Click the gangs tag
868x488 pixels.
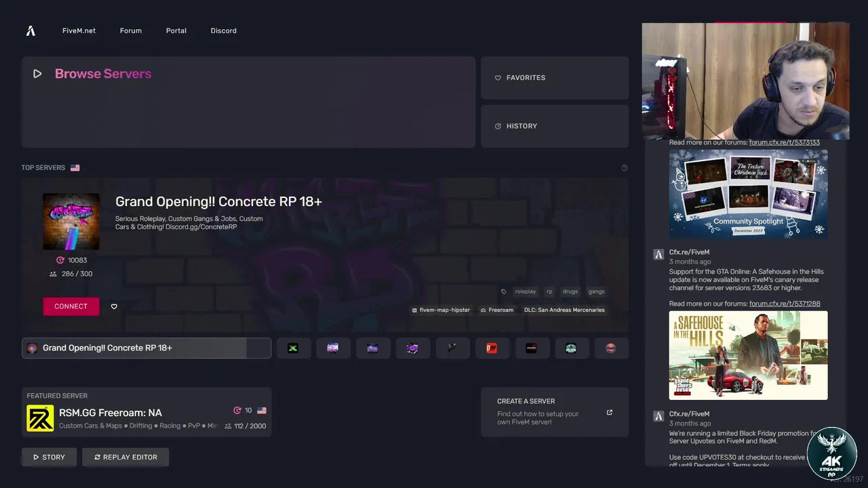pos(596,291)
